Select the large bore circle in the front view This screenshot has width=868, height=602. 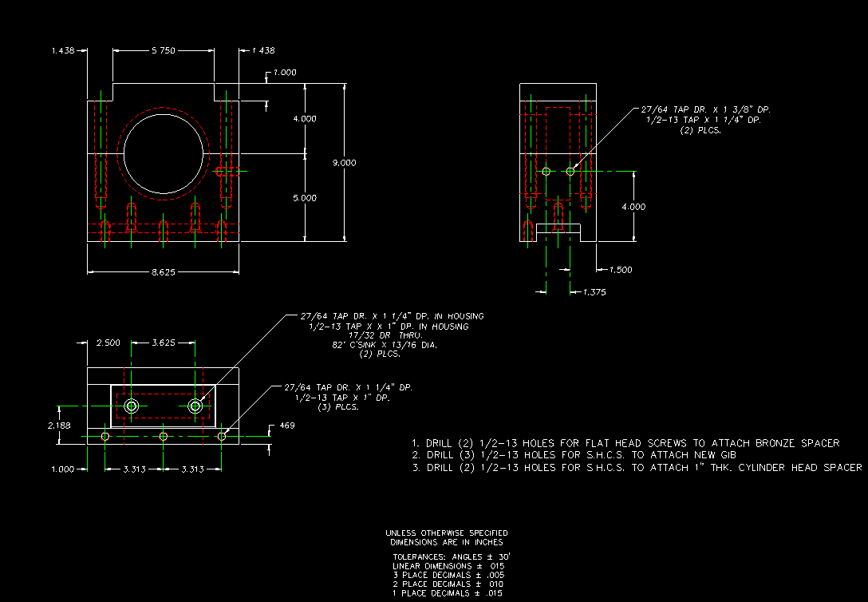(x=164, y=153)
